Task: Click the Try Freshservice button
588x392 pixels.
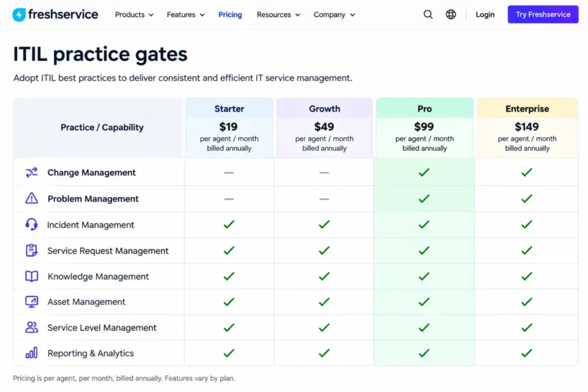Action: pyautogui.click(x=543, y=14)
